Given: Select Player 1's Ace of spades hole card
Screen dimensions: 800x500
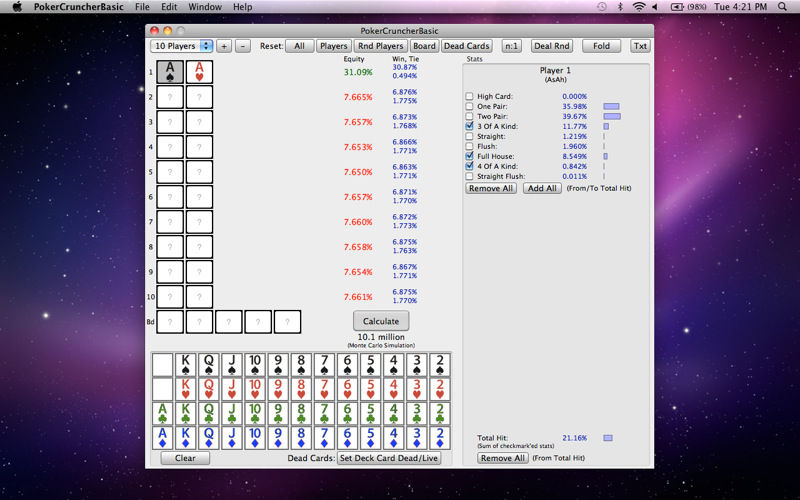Looking at the screenshot, I should [x=170, y=71].
